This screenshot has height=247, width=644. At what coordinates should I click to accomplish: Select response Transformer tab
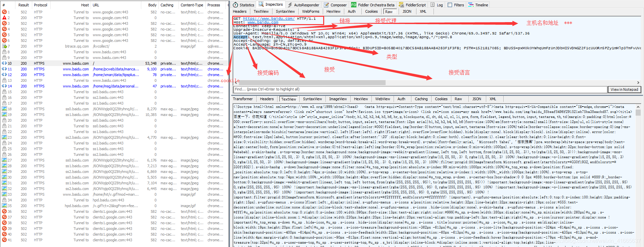(243, 99)
